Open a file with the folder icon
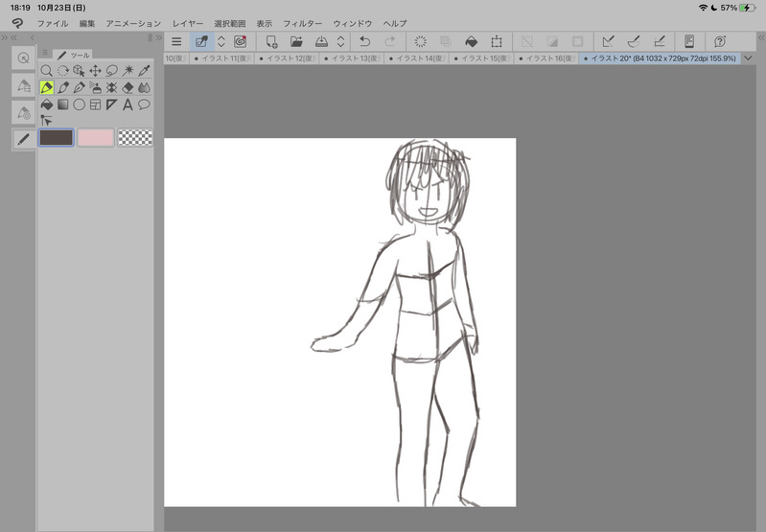This screenshot has width=766, height=532. click(296, 41)
